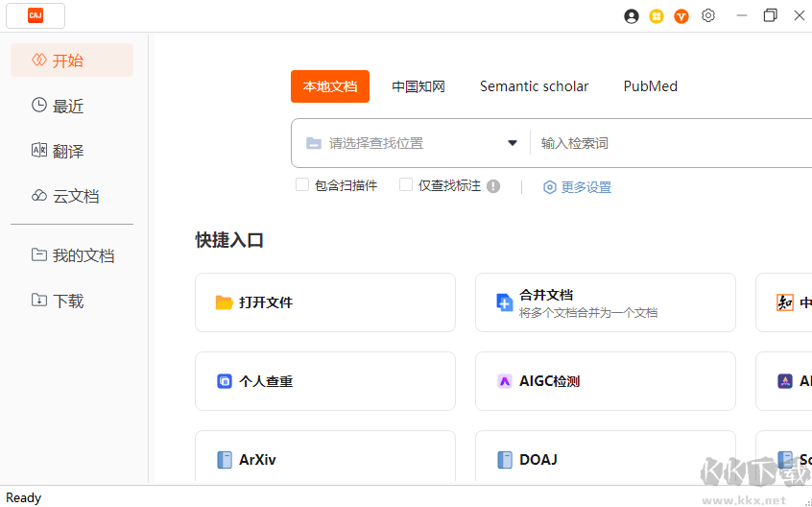
Task: Click the DOAJ book icon
Action: (x=505, y=459)
